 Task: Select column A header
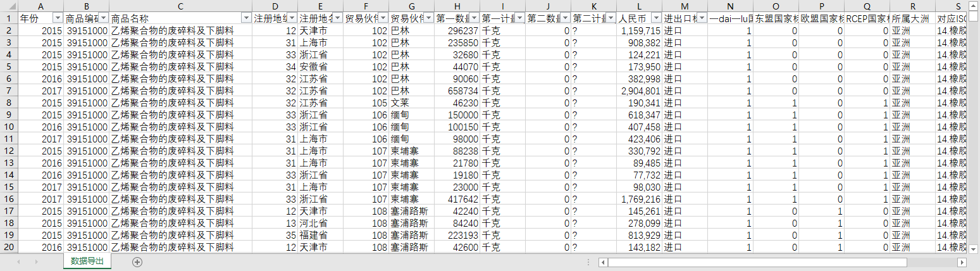click(40, 6)
